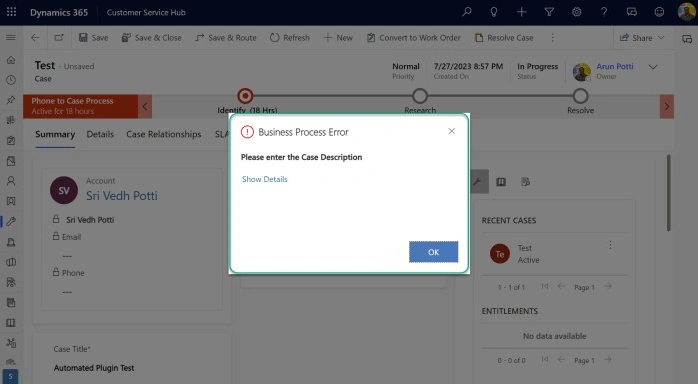The width and height of the screenshot is (698, 384).
Task: Switch to the Details tab
Action: click(x=100, y=134)
